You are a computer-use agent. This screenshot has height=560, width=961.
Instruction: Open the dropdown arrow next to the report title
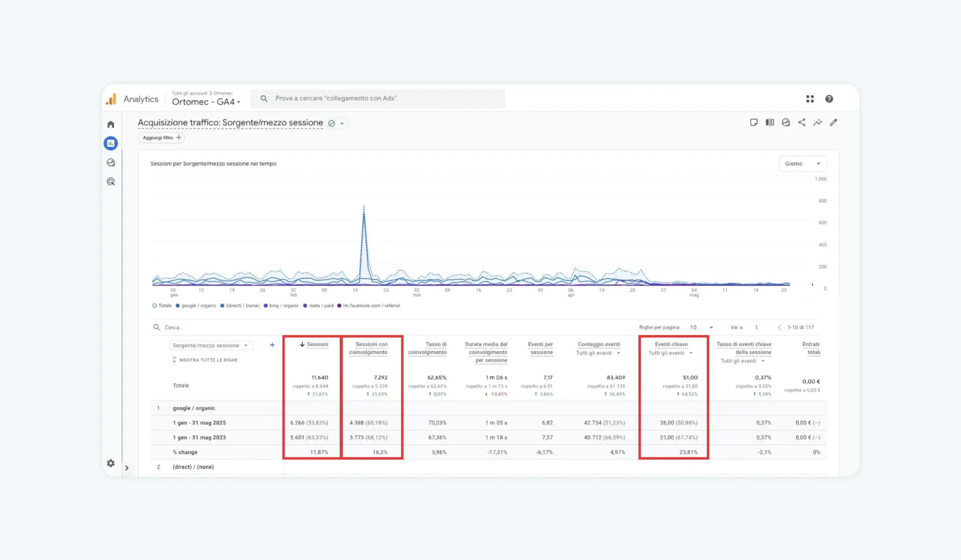[x=342, y=123]
